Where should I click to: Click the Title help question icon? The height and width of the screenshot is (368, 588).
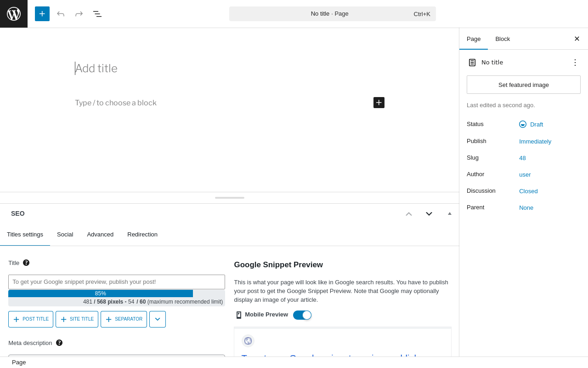[26, 263]
